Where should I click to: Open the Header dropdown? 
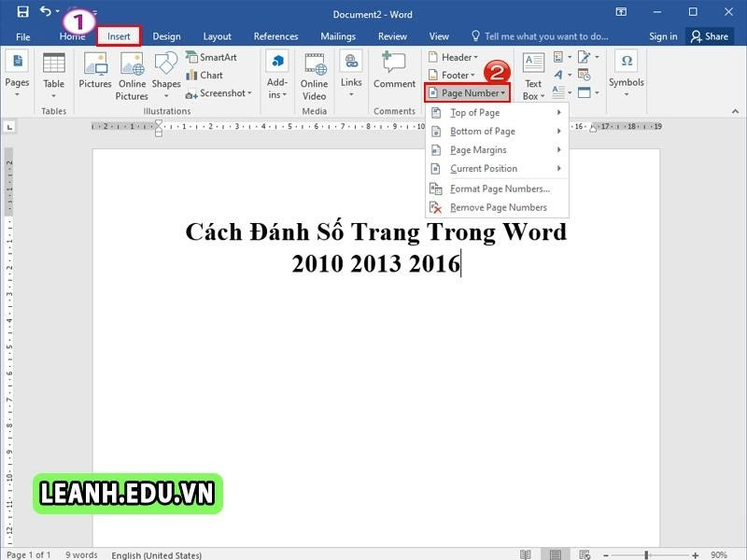pos(453,57)
